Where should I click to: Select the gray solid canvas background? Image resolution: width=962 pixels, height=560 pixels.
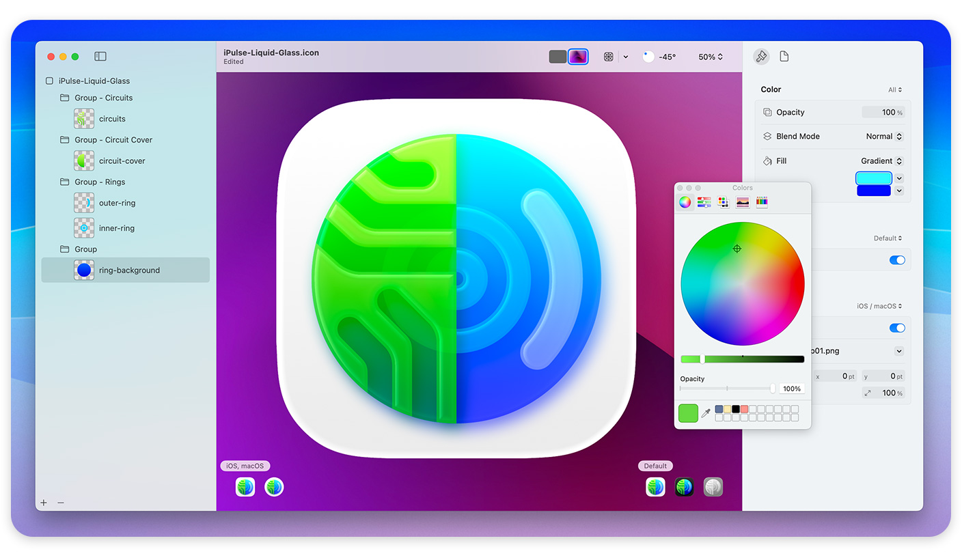point(558,57)
